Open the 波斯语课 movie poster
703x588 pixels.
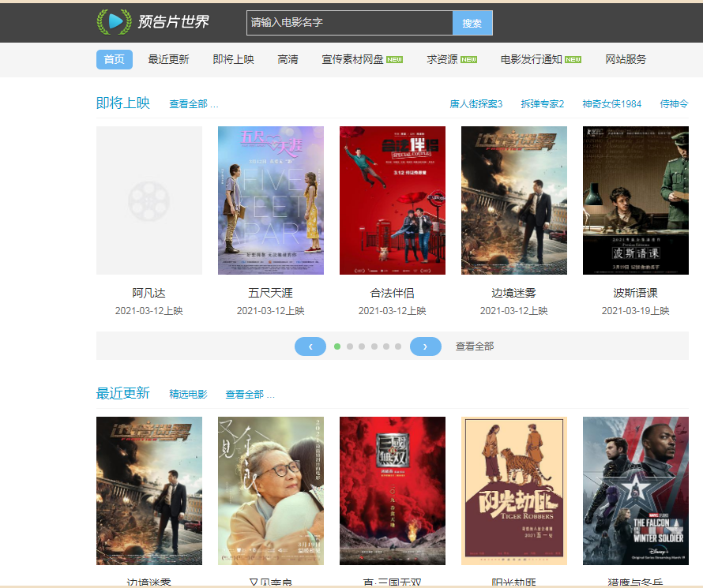(x=636, y=200)
